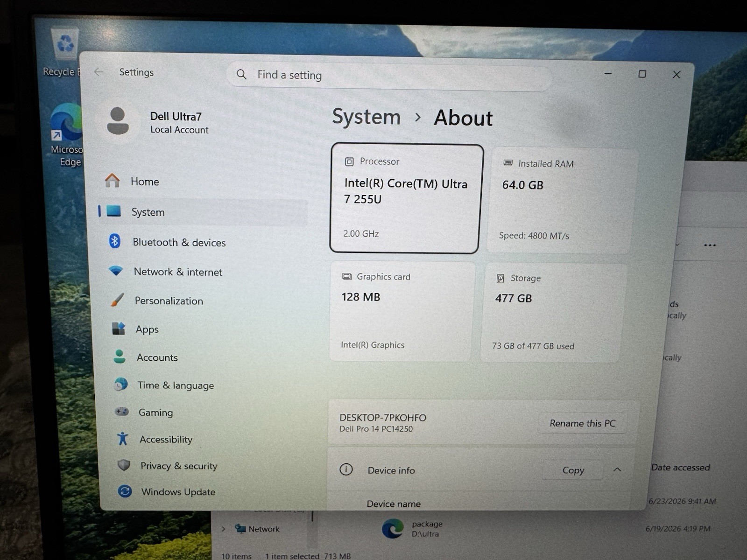Copy the device info
Screen dimensions: 747x560
coord(573,470)
